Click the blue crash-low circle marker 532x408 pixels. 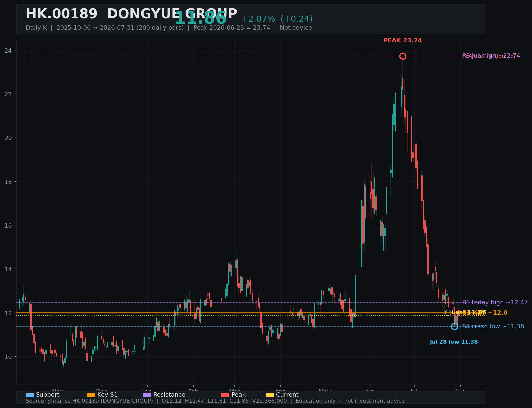click(x=454, y=326)
